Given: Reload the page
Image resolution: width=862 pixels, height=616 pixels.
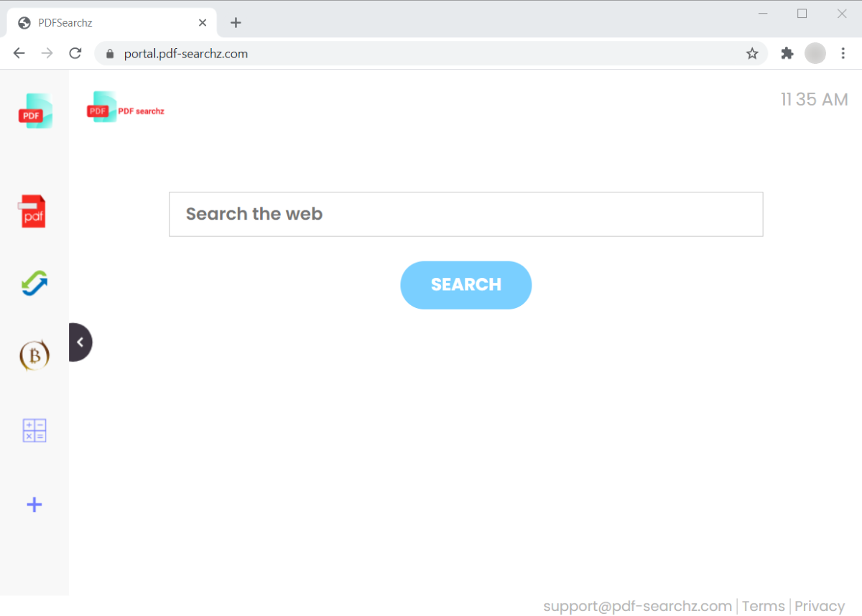Looking at the screenshot, I should click(x=75, y=53).
